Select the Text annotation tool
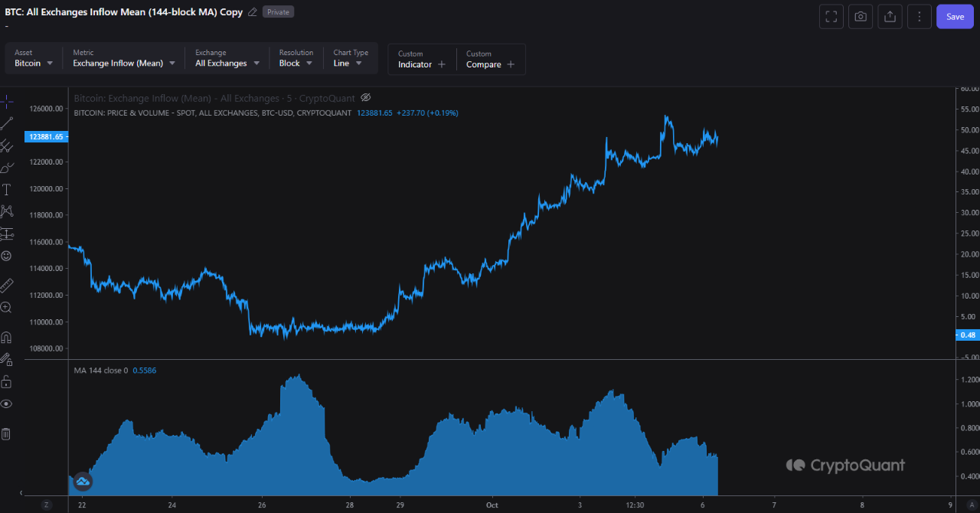Viewport: 980px width, 513px height. click(x=7, y=189)
